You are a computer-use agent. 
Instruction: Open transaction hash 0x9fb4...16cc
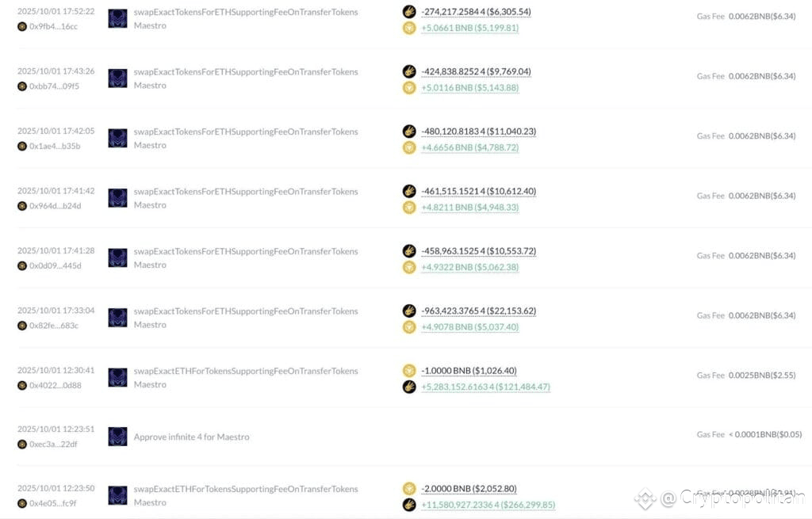(x=53, y=26)
